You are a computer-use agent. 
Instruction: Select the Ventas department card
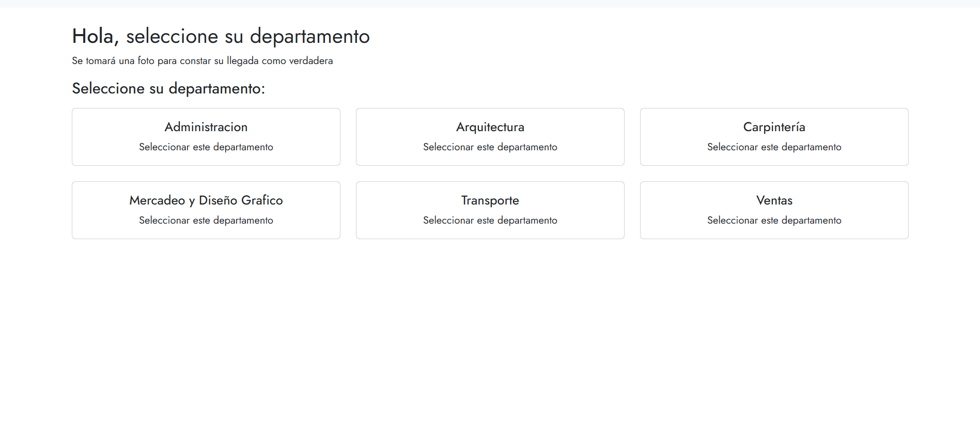tap(774, 210)
